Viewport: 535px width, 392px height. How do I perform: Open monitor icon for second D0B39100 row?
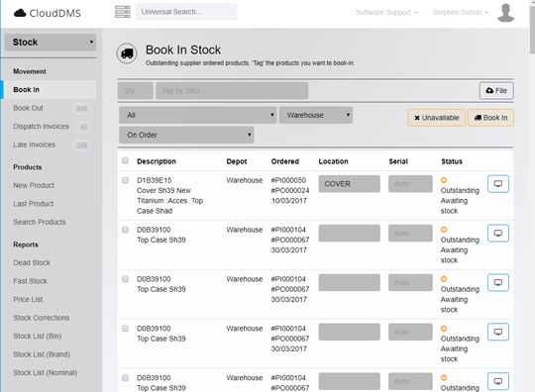tap(498, 282)
